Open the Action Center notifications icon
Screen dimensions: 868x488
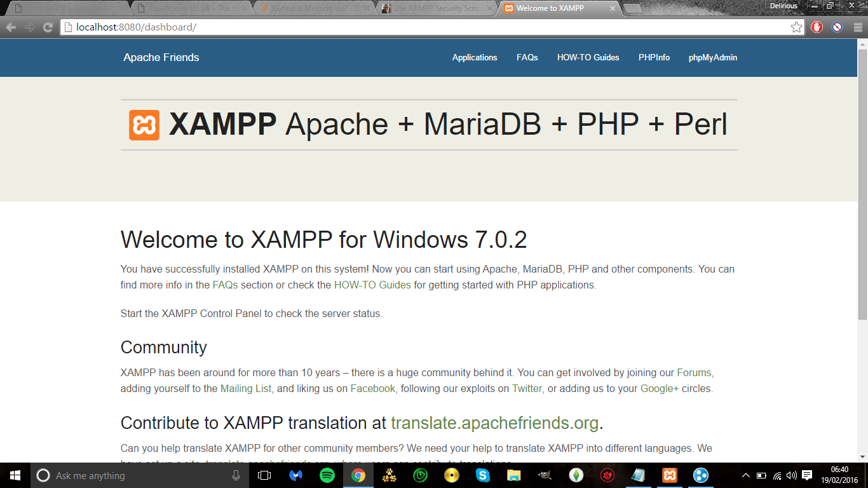click(x=807, y=475)
